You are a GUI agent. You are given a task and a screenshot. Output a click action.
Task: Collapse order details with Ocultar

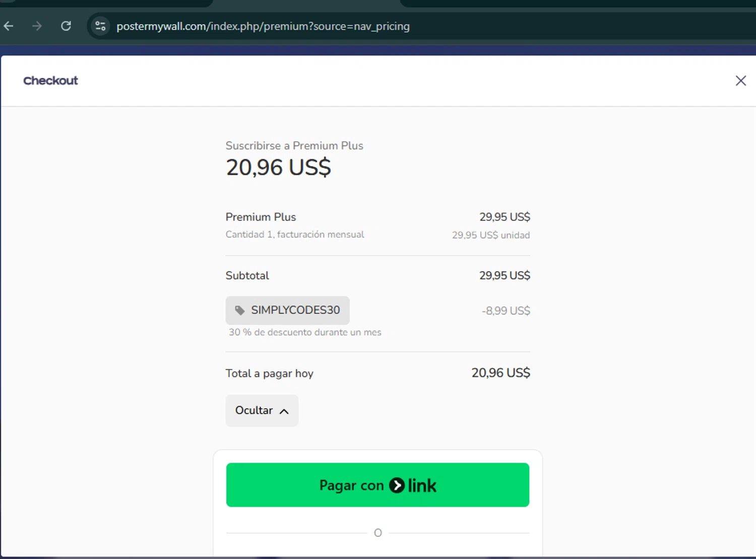point(262,410)
